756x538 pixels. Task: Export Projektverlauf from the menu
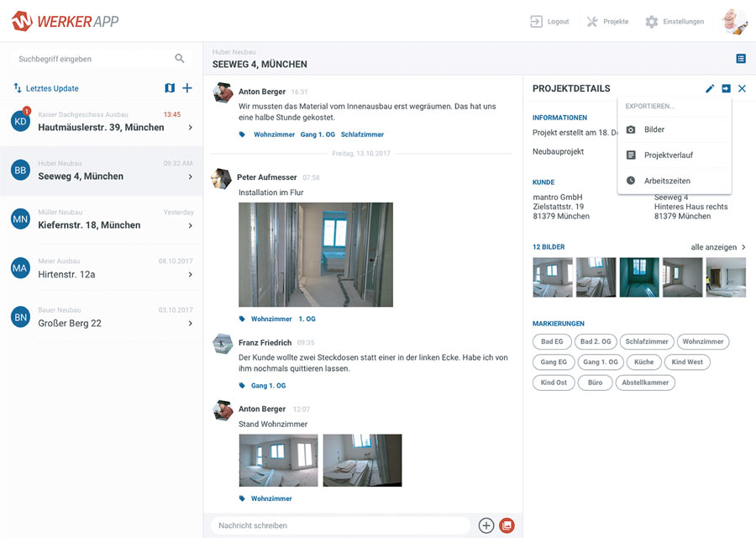tap(675, 155)
